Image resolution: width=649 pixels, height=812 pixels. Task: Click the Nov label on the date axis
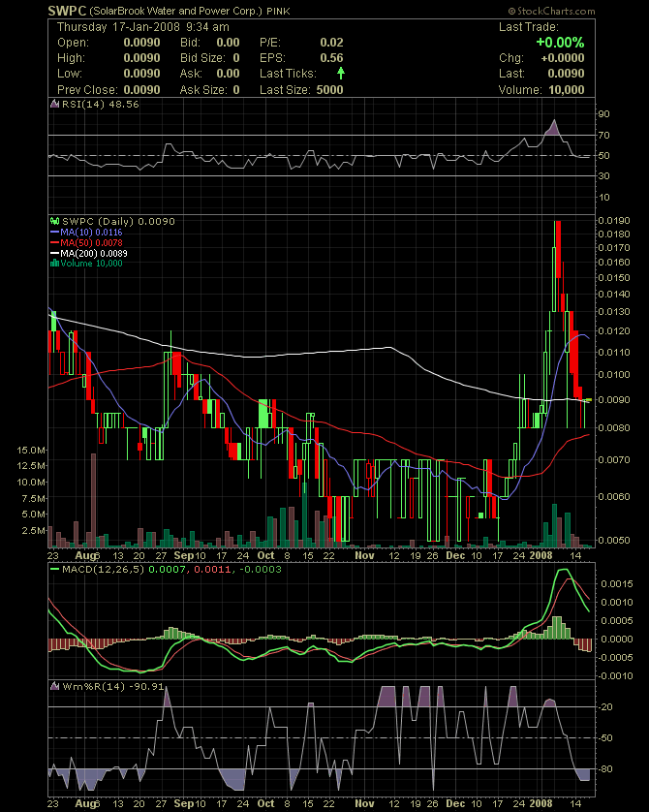point(364,556)
